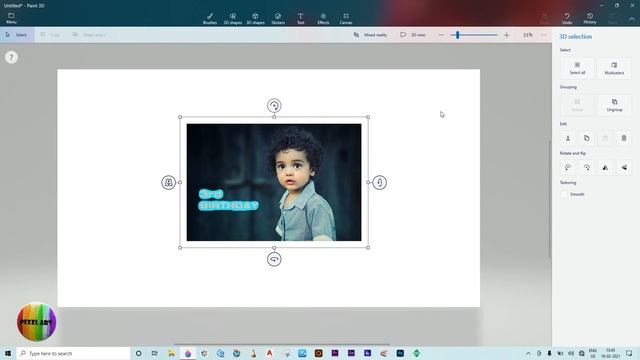This screenshot has height=360, width=640.
Task: Click Select all in the sidebar
Action: pyautogui.click(x=577, y=68)
